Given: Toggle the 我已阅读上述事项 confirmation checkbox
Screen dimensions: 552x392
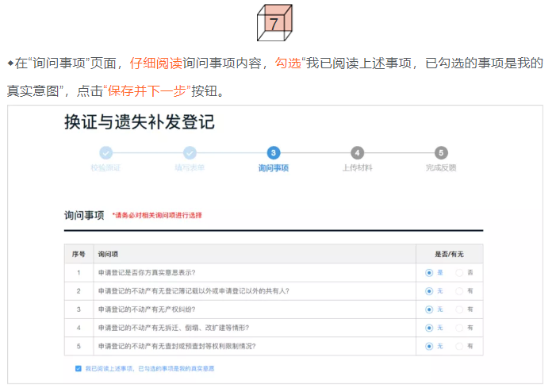Looking at the screenshot, I should point(78,369).
